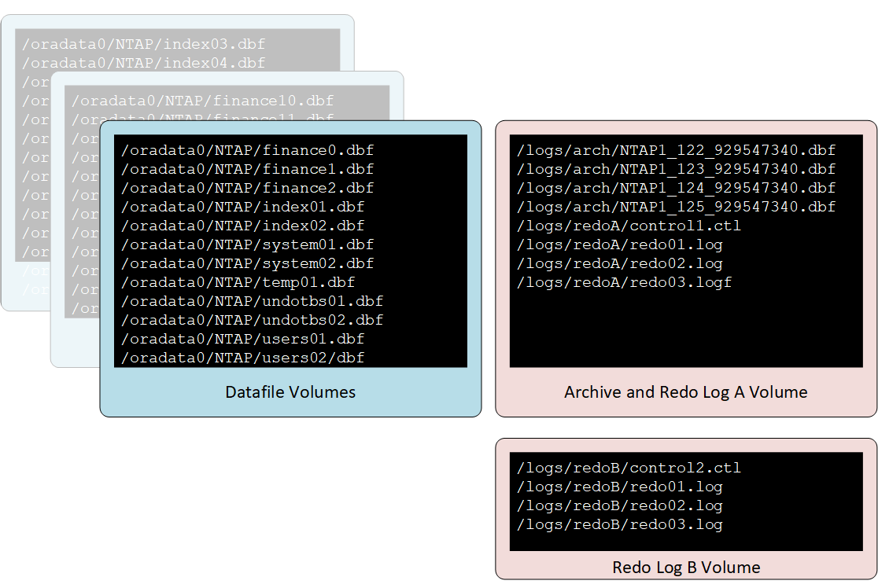Click archive log NTAP1_124_929547340.dbf
This screenshot has width=878, height=588.
coord(676,188)
